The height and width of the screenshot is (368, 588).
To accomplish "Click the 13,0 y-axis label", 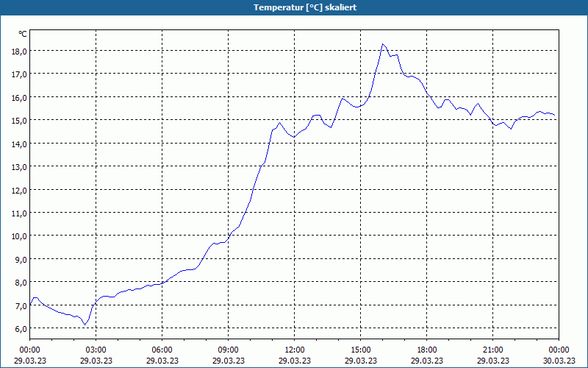I will (19, 167).
